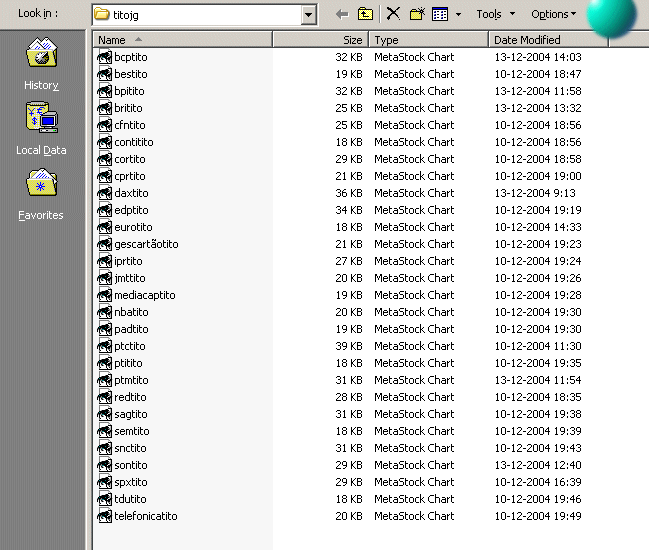649x550 pixels.
Task: Sort files by Name column header
Action: (x=181, y=40)
